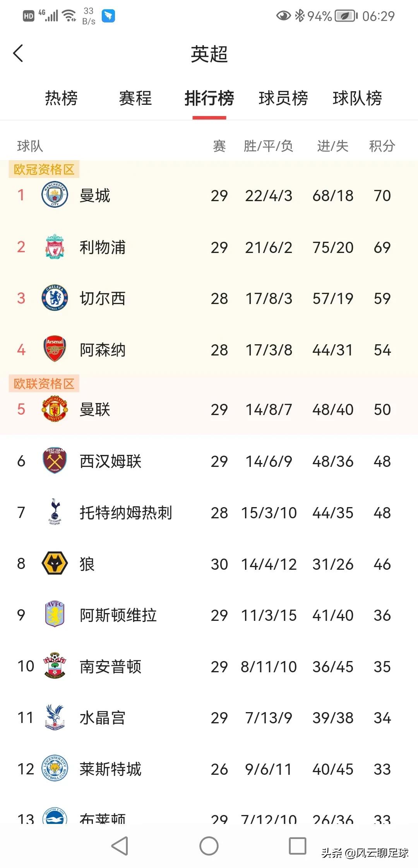Open the 球员榜 tab
The width and height of the screenshot is (418, 868).
283,99
